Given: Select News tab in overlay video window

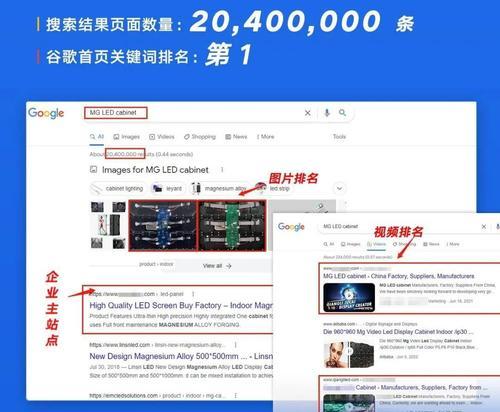Looking at the screenshot, I should [x=431, y=244].
